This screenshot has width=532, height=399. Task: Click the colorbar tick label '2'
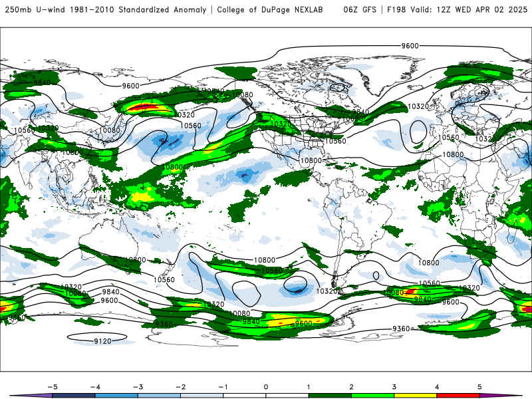pyautogui.click(x=351, y=387)
